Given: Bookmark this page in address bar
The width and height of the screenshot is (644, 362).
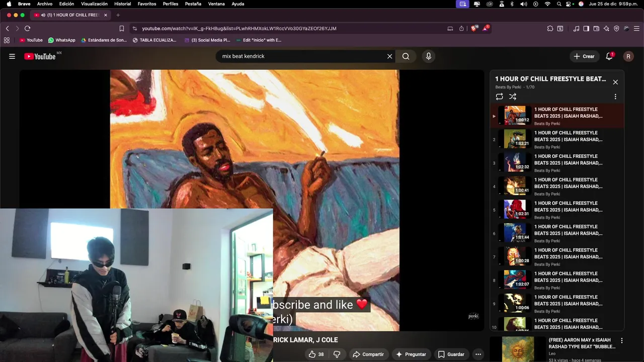Looking at the screenshot, I should tap(122, 29).
